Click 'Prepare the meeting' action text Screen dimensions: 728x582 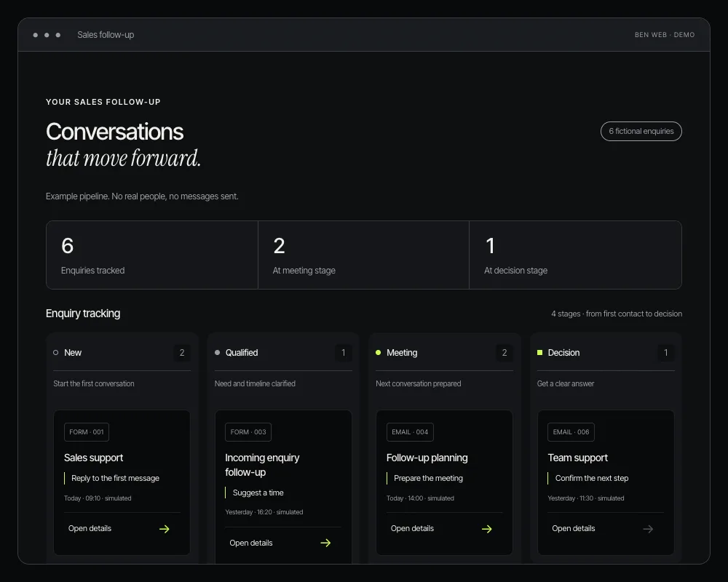pyautogui.click(x=428, y=478)
